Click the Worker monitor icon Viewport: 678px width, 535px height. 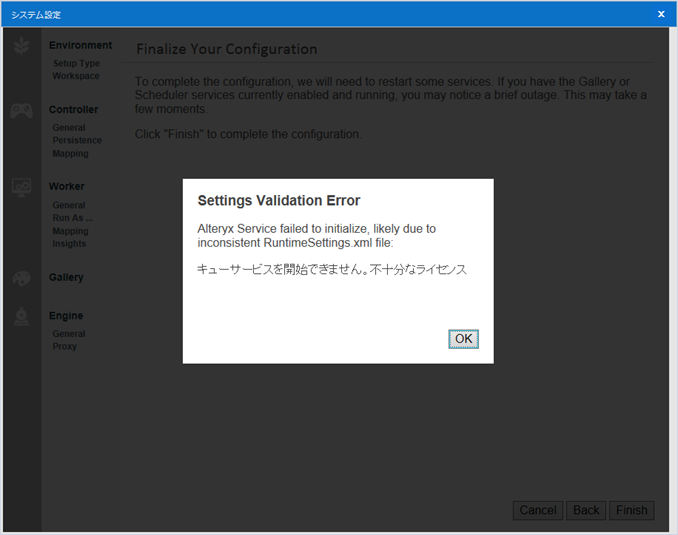coord(21,187)
